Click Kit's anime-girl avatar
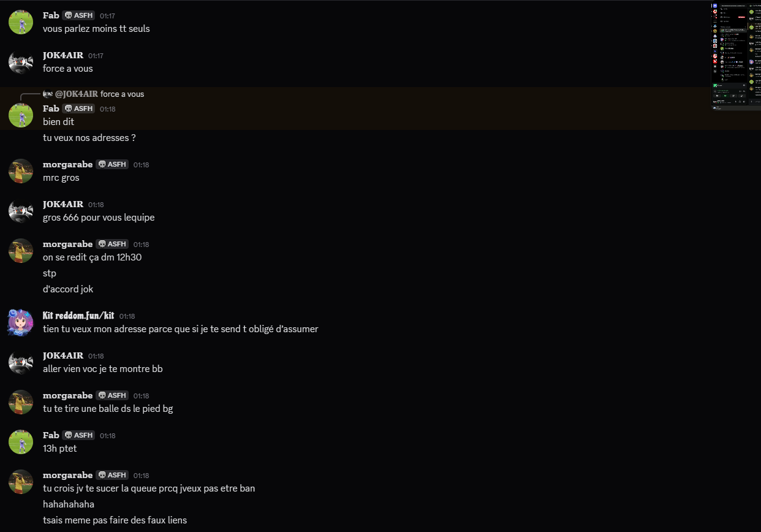Image resolution: width=761 pixels, height=532 pixels. [20, 322]
